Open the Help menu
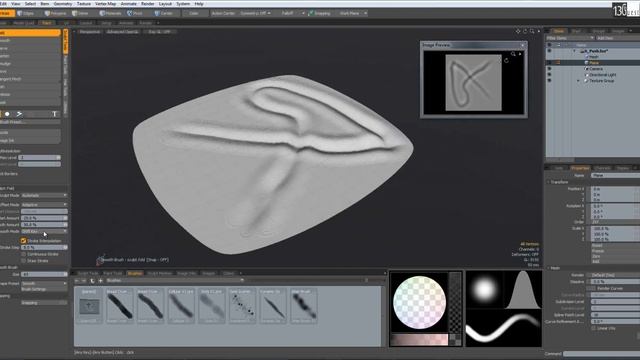 [199, 4]
